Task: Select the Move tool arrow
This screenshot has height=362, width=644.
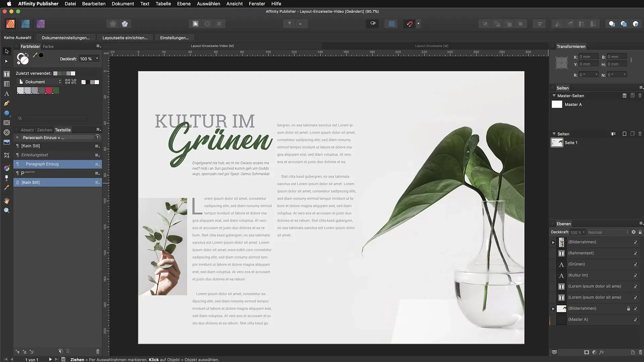Action: pyautogui.click(x=7, y=51)
